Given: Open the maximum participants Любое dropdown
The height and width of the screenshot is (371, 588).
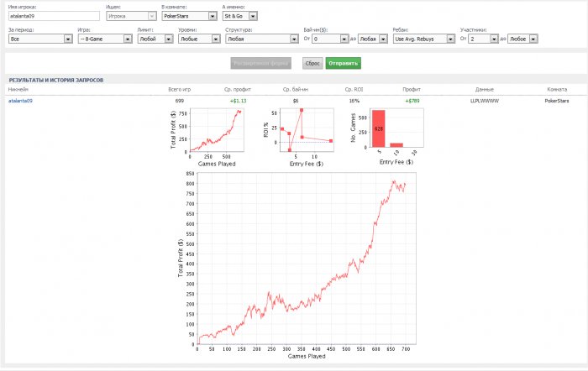Looking at the screenshot, I should pyautogui.click(x=522, y=39).
